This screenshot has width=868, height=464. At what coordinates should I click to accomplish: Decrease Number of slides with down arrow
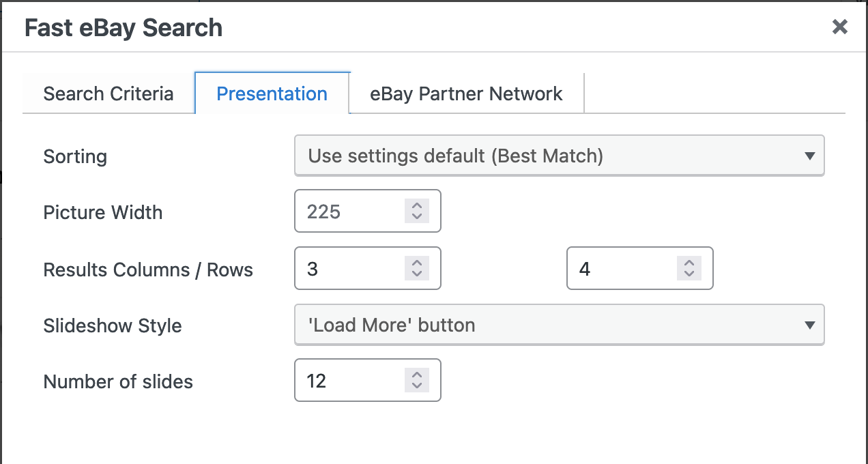(416, 386)
